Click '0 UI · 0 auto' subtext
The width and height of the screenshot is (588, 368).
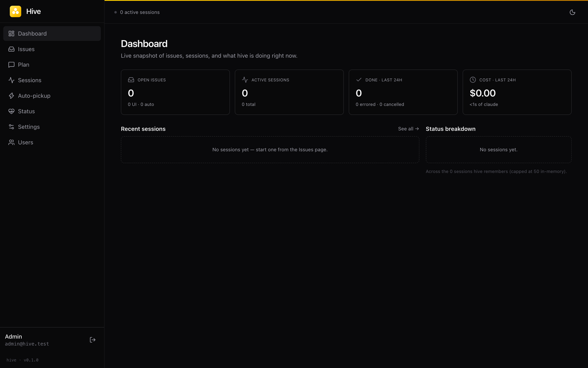(x=141, y=104)
